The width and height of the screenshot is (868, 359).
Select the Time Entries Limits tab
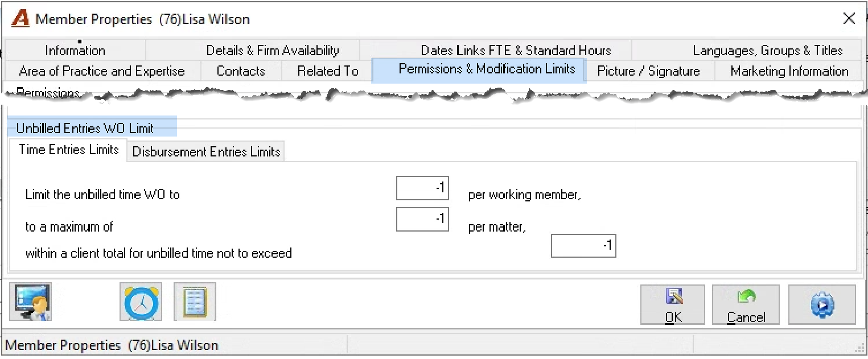click(x=68, y=150)
